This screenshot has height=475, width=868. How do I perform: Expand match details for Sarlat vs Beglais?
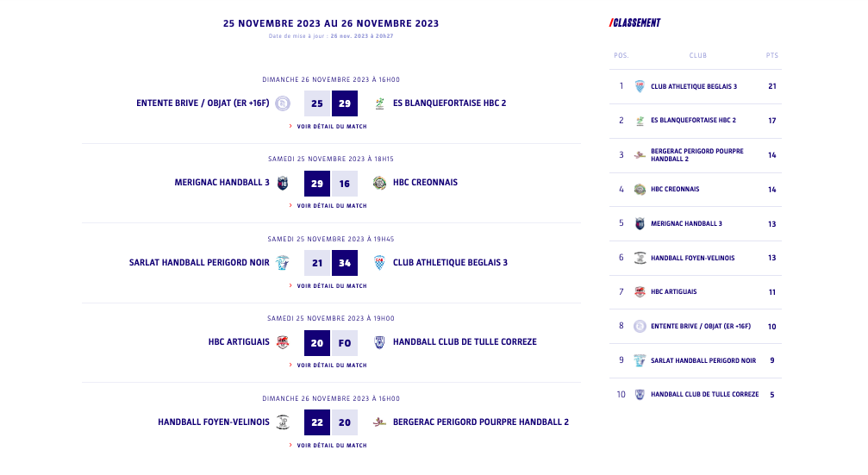pyautogui.click(x=331, y=286)
